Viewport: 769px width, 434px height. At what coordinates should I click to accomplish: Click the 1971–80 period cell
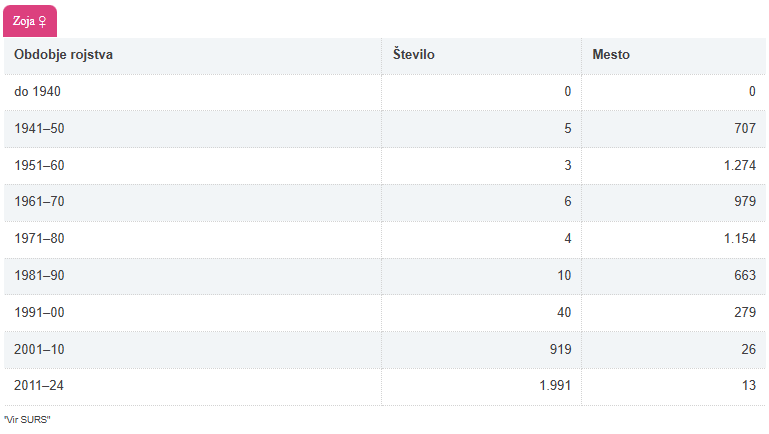pos(39,239)
